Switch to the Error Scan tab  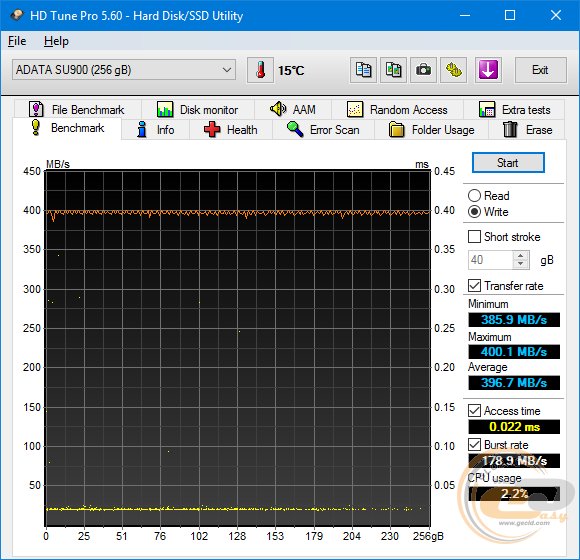point(324,129)
